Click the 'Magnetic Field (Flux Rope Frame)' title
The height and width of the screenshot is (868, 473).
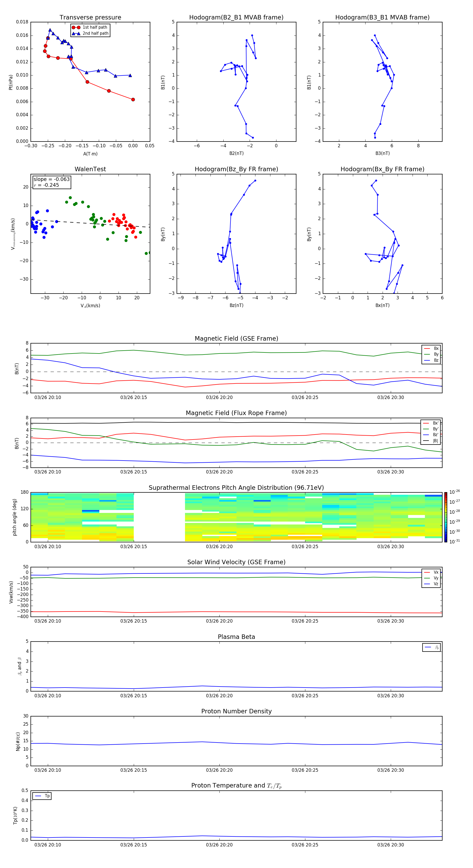pyautogui.click(x=236, y=413)
